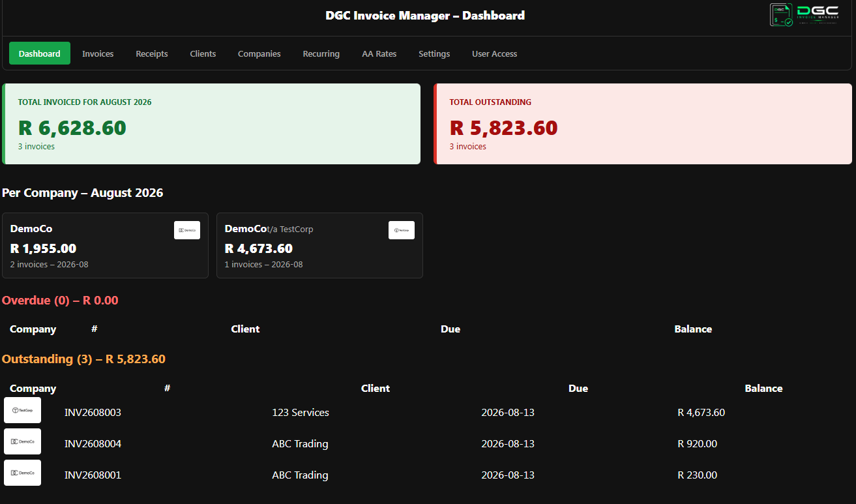Click the Company header in Overdue table

click(x=33, y=329)
